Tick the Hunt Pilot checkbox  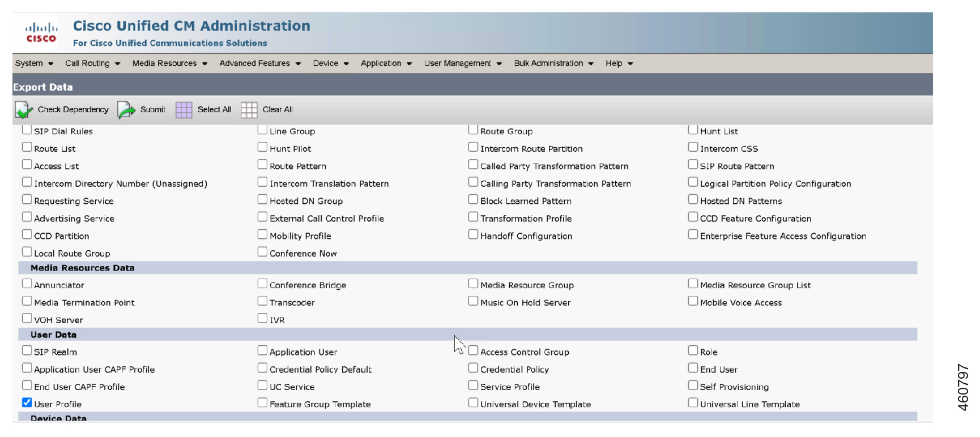tap(262, 147)
